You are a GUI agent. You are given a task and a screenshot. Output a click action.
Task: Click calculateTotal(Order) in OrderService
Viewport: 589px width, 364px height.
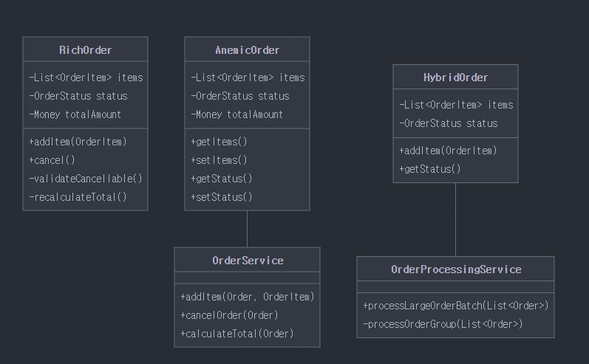(x=236, y=334)
